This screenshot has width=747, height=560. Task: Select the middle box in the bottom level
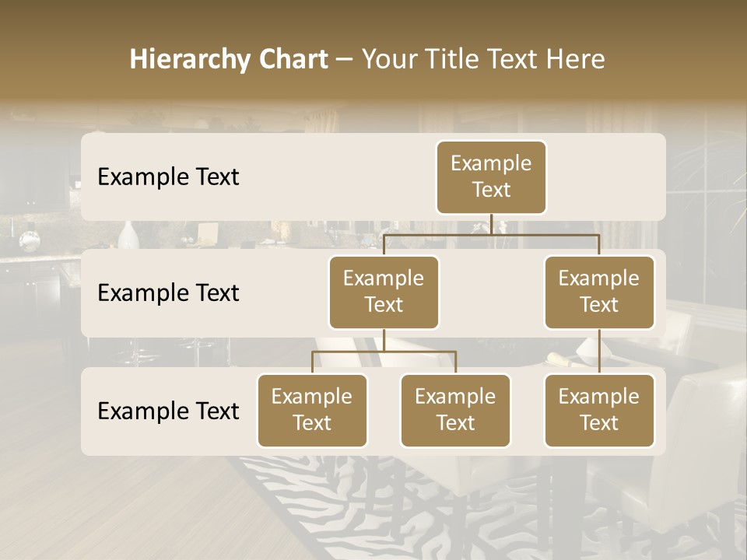tap(455, 410)
